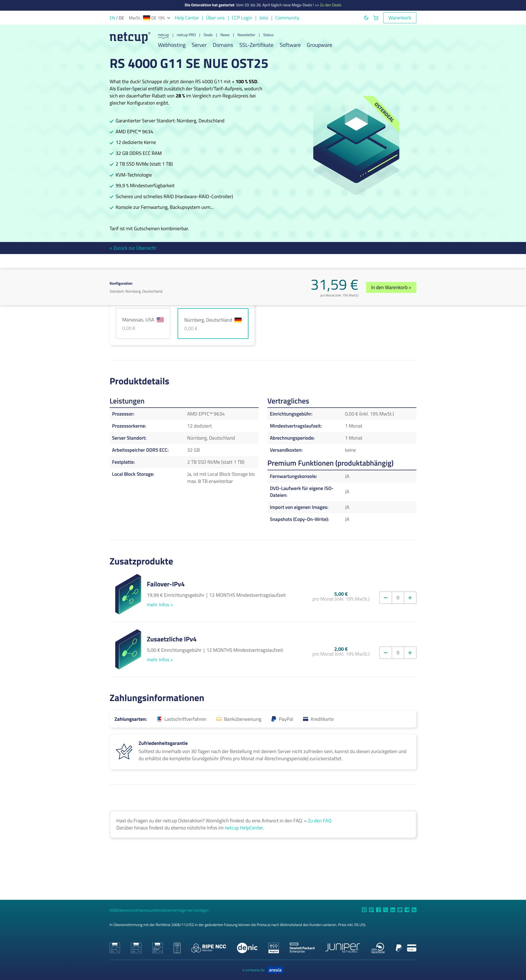Click mehr Infos under Failover-IPv4
The height and width of the screenshot is (980, 526).
pyautogui.click(x=160, y=605)
